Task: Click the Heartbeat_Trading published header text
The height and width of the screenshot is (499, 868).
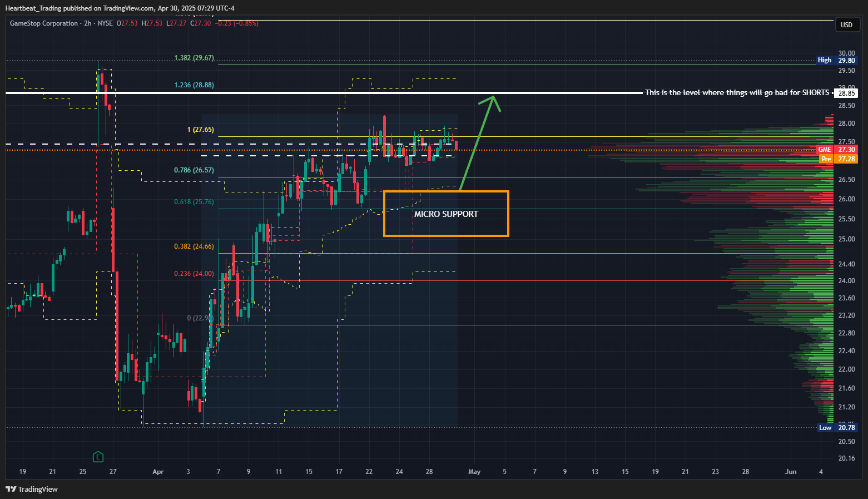Action: coord(120,8)
